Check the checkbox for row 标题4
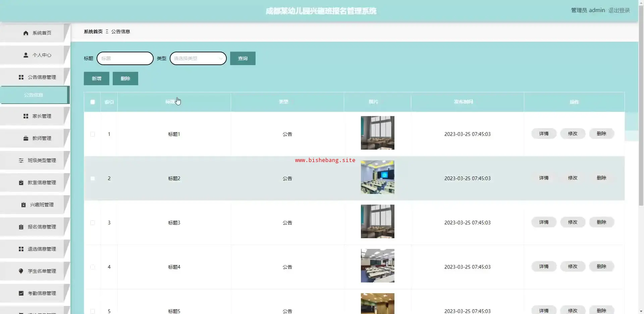 click(x=93, y=267)
